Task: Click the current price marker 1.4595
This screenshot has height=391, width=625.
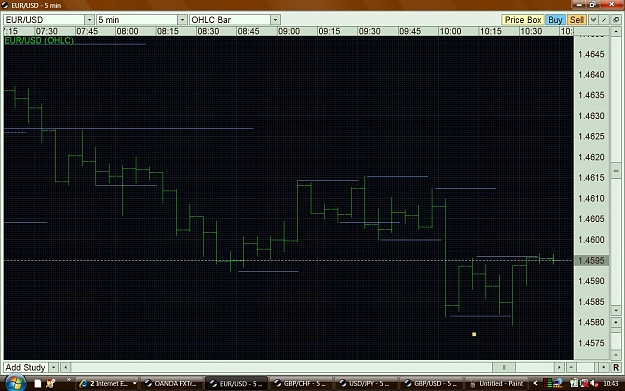Action: pos(591,260)
